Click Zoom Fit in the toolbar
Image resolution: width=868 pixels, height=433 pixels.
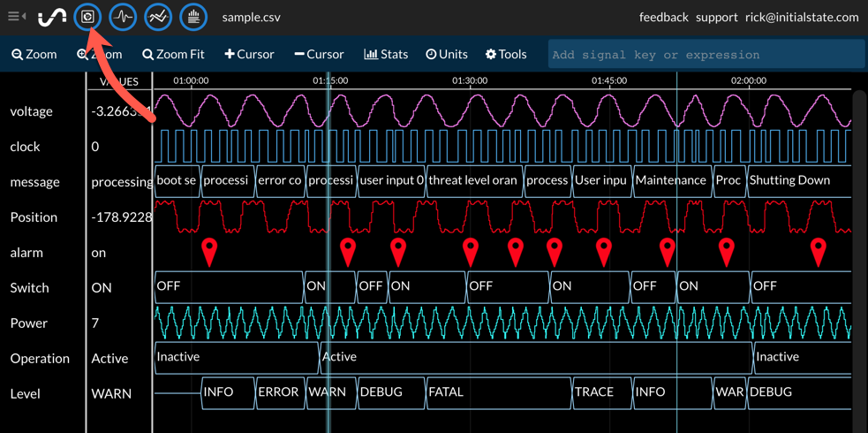[173, 55]
